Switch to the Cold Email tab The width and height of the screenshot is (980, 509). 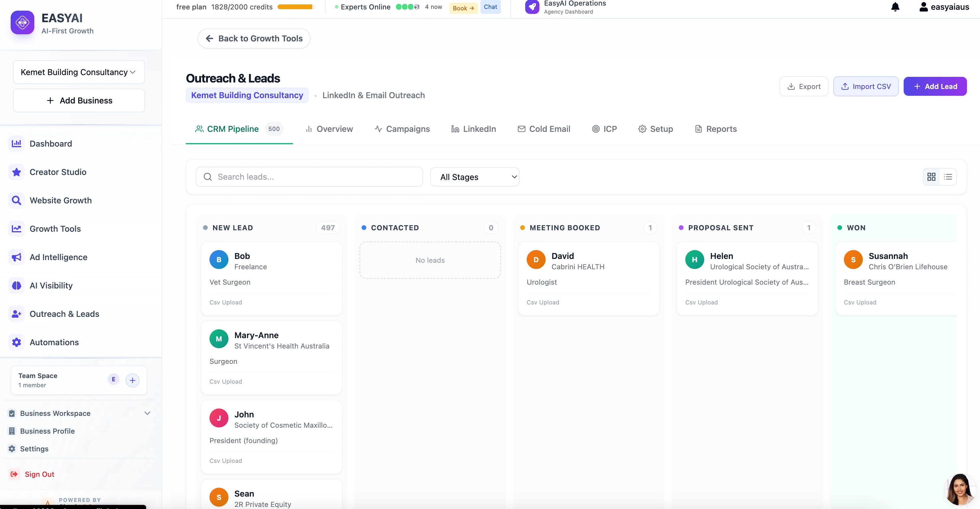(544, 129)
